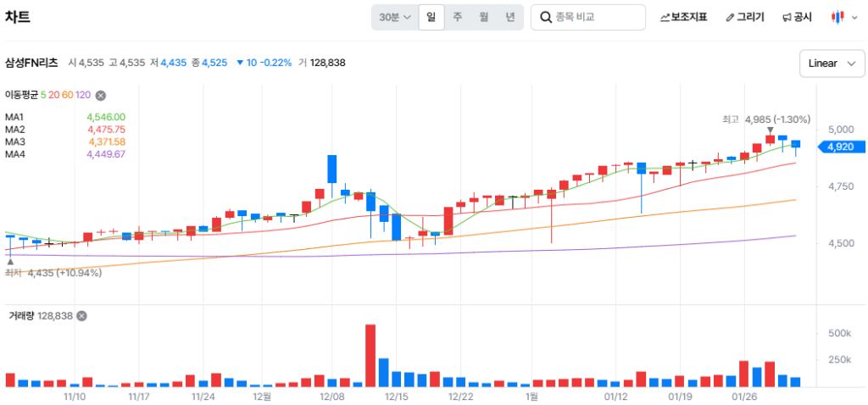Switch to the 주 (weekly) chart tab
The height and width of the screenshot is (405, 868).
(x=457, y=17)
